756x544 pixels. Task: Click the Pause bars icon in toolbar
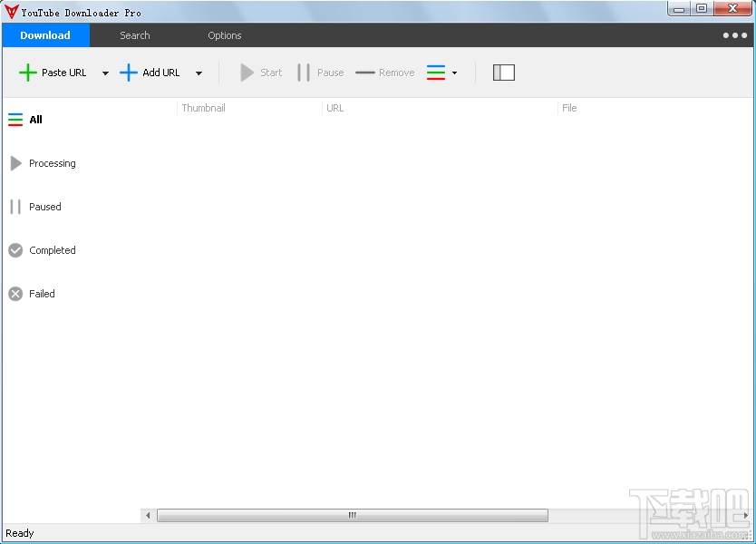304,73
